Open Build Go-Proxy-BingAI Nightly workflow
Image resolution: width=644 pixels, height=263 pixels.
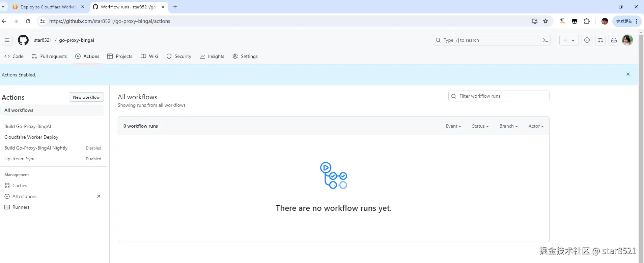point(36,148)
